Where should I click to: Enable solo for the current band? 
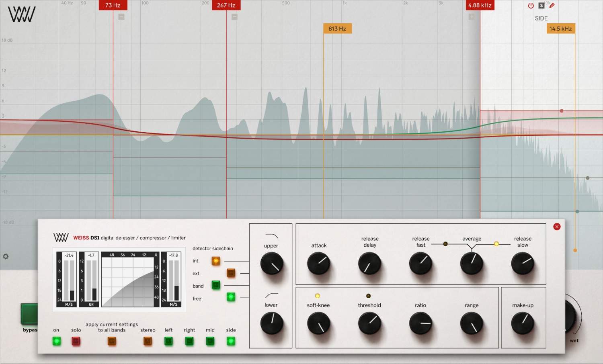(x=76, y=341)
